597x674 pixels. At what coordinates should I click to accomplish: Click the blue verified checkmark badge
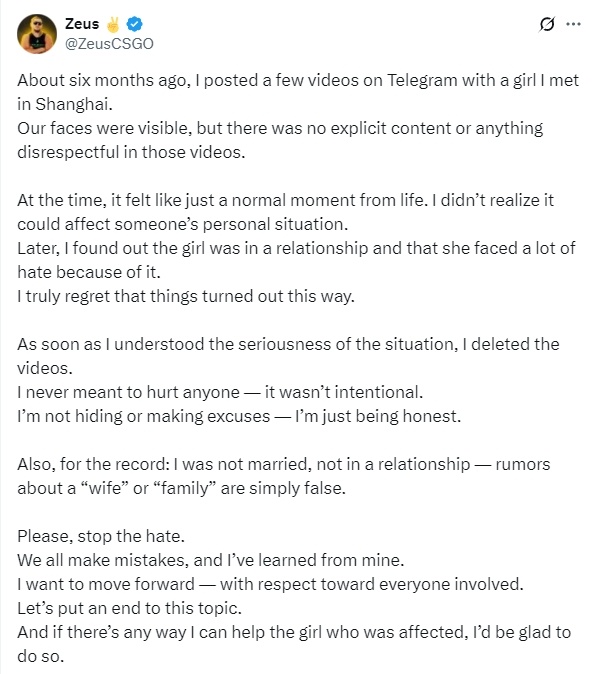(135, 24)
